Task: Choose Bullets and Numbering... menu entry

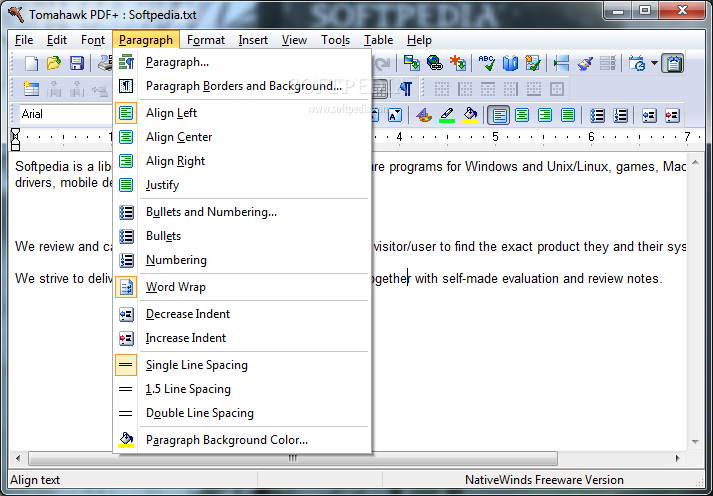Action: tap(242, 212)
